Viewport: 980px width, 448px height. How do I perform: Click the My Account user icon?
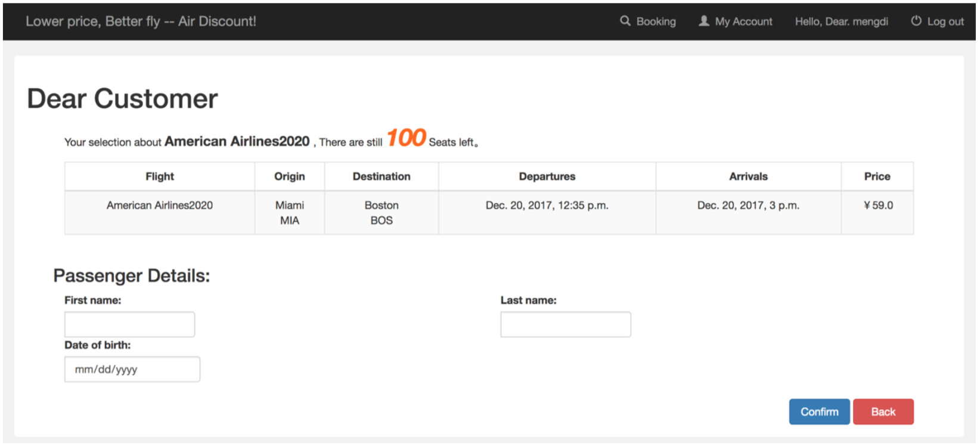(x=704, y=21)
